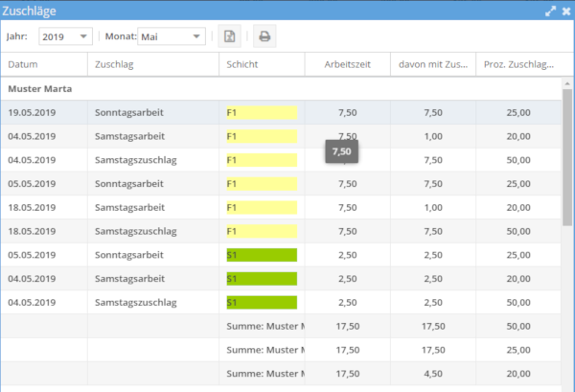Viewport: 575px width, 392px height.
Task: Maximize the Zuschläge window via the expand icon
Action: click(x=550, y=11)
